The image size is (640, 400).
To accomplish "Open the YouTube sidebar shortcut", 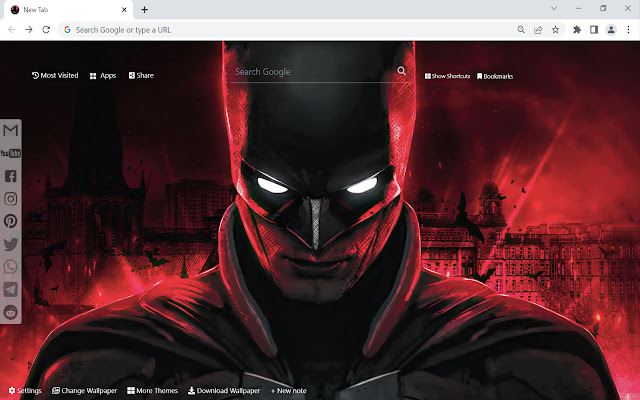I will (x=11, y=153).
